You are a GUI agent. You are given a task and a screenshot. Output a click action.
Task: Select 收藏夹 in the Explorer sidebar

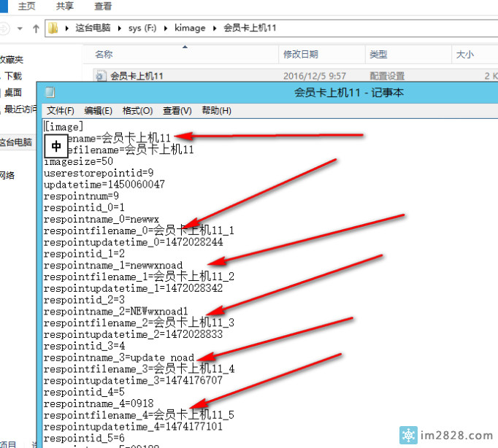[12, 60]
